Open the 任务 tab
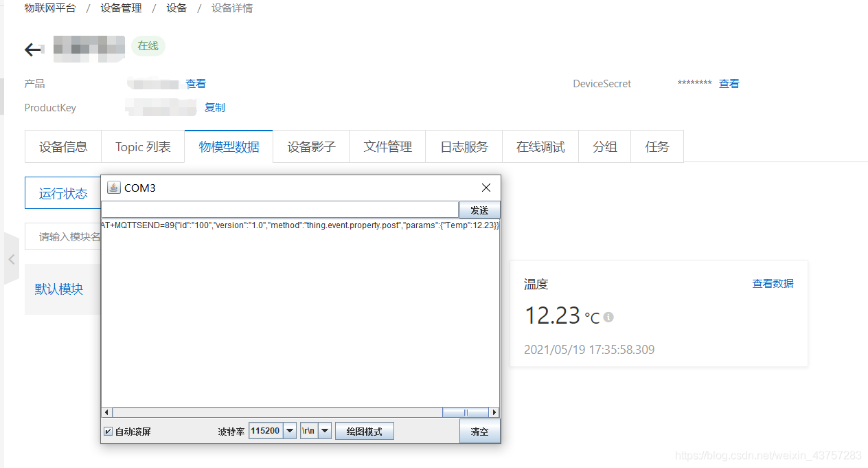 (x=657, y=146)
